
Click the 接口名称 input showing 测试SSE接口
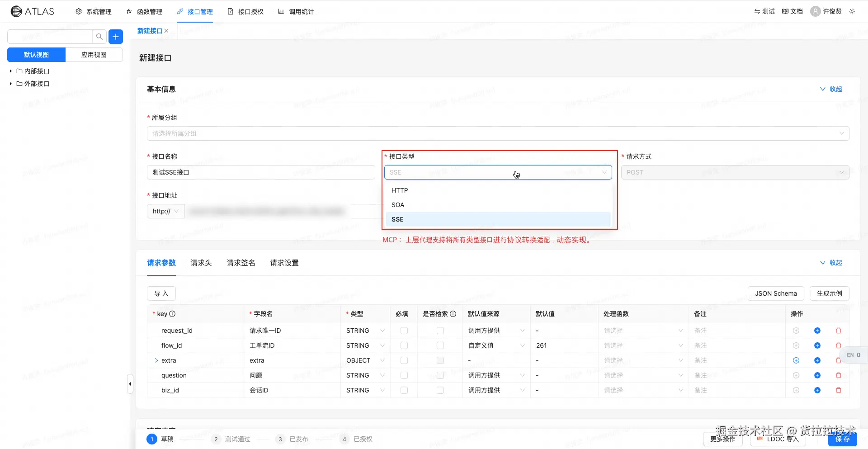[x=261, y=172]
